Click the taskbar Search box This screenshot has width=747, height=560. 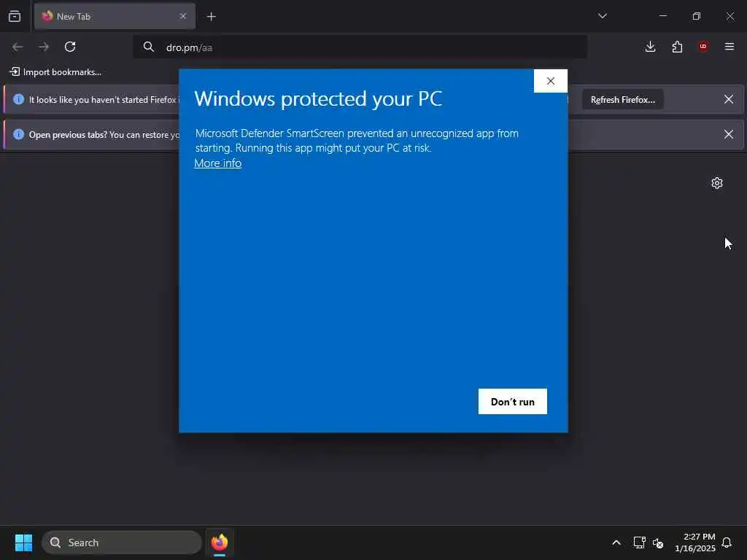122,542
